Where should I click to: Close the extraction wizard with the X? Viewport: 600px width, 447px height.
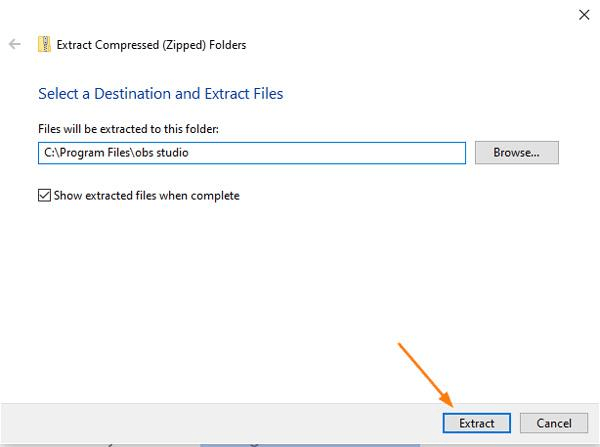coord(584,15)
